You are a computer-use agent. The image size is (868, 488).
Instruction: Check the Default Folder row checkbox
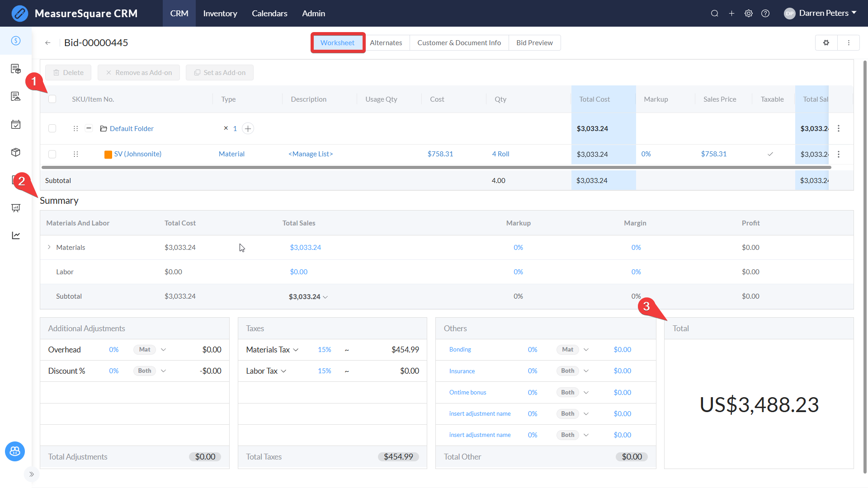(x=52, y=129)
